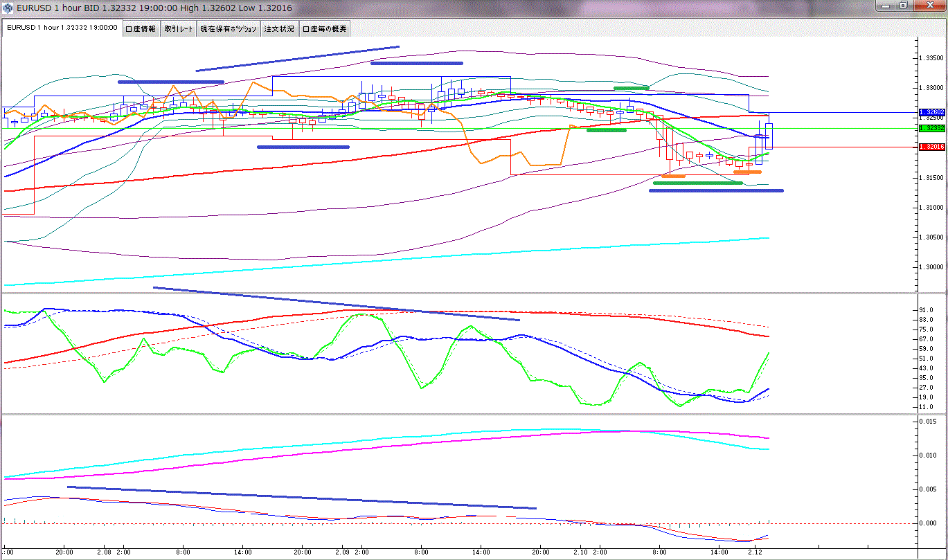The image size is (948, 560).
Task: Click the 1.31000 price axis label
Action: point(931,207)
